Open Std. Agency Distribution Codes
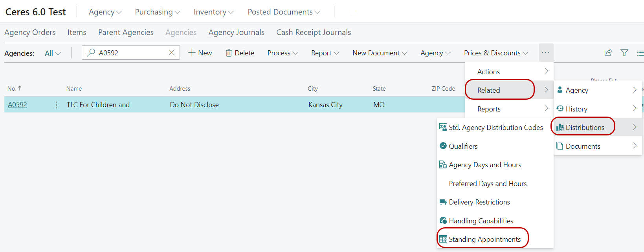This screenshot has height=252, width=644. pyautogui.click(x=495, y=128)
